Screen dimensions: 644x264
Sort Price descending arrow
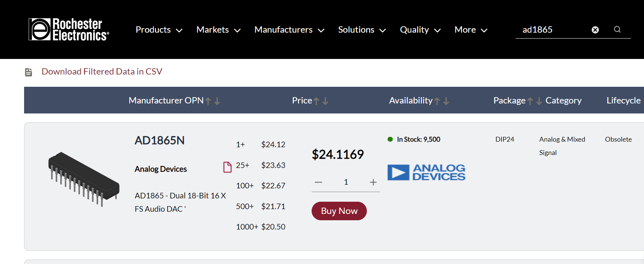tap(325, 101)
